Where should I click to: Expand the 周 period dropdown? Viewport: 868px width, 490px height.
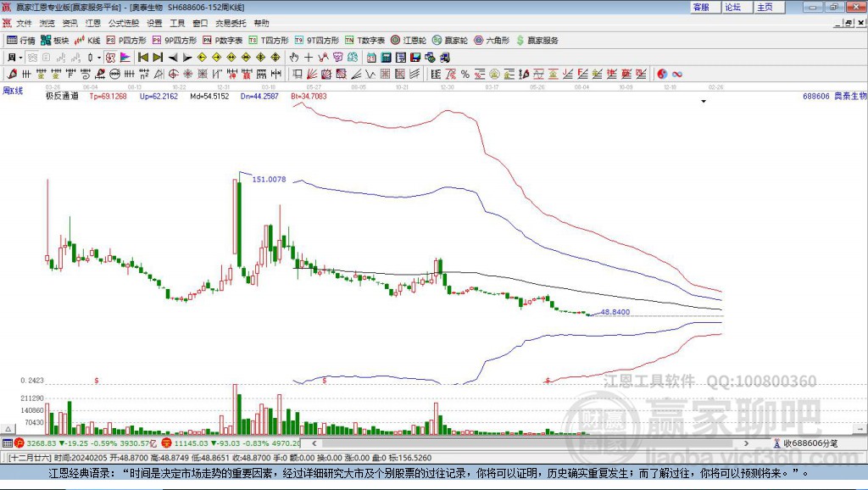tap(20, 57)
